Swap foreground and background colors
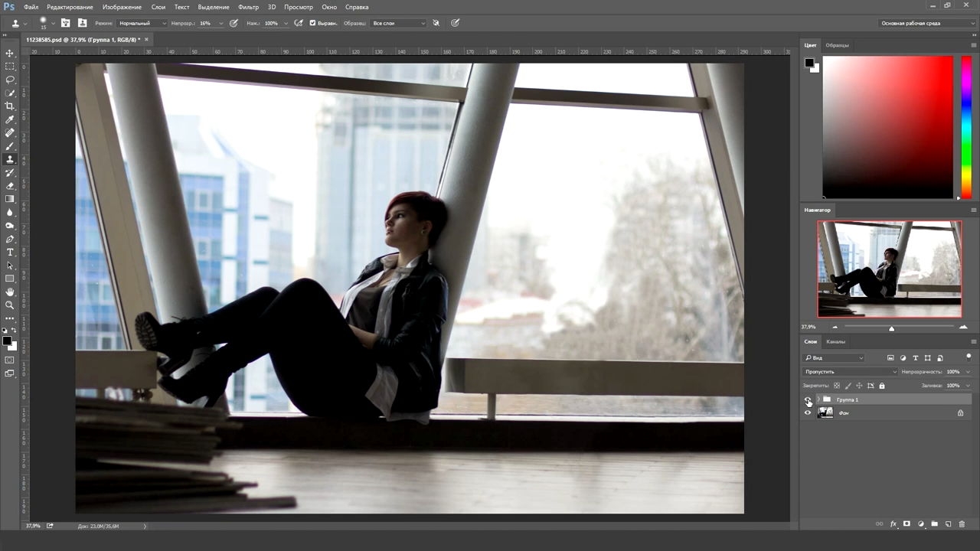This screenshot has width=980, height=551. pyautogui.click(x=14, y=330)
